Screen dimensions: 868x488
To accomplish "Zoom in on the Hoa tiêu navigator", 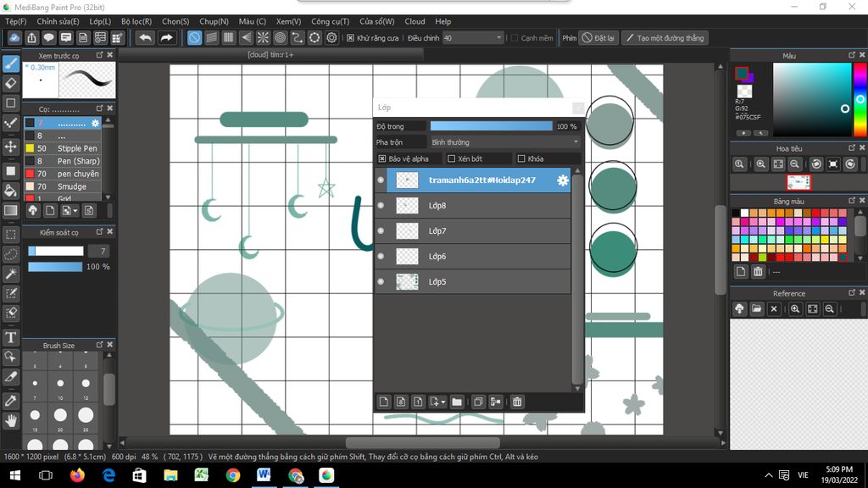I will (760, 164).
